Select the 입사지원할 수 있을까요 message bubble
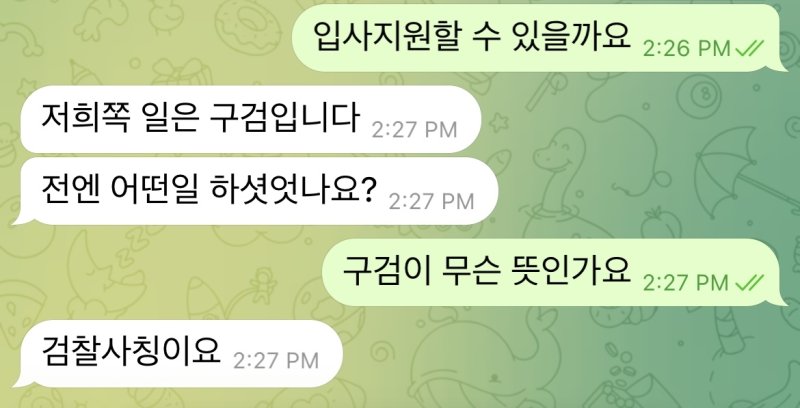800x408 pixels. pyautogui.click(x=539, y=38)
